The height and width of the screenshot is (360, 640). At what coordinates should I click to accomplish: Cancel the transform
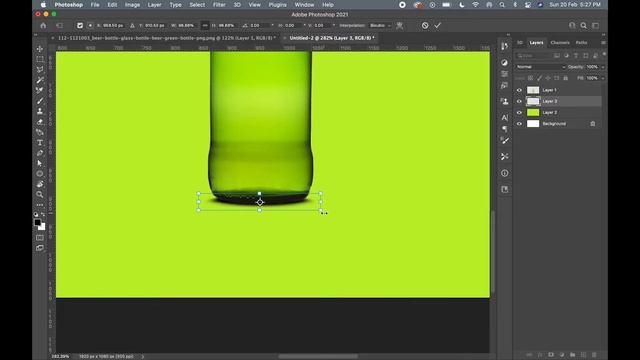[x=425, y=25]
